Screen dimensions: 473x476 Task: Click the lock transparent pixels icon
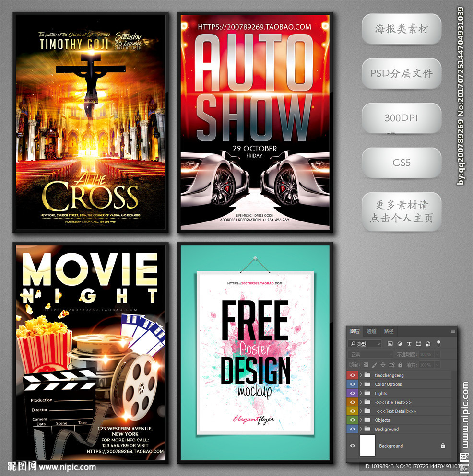pyautogui.click(x=366, y=365)
